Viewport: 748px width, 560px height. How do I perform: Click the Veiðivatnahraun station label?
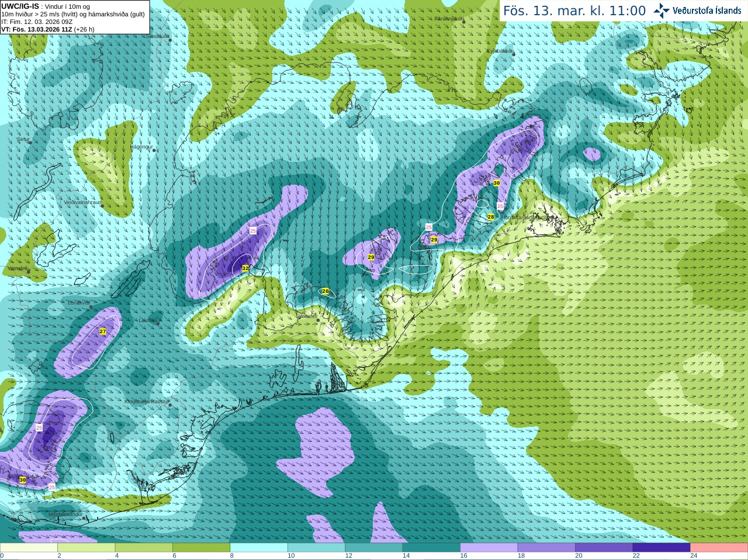(82, 202)
